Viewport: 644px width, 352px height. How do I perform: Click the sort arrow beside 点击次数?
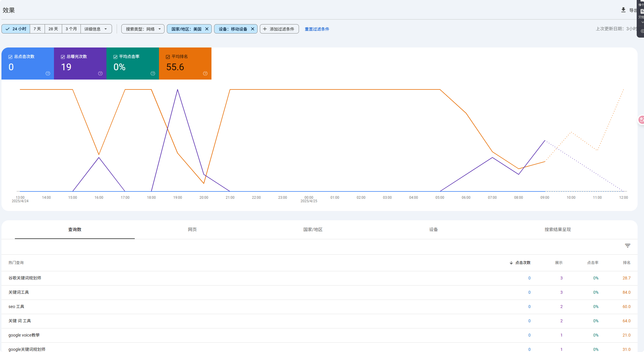pyautogui.click(x=511, y=263)
